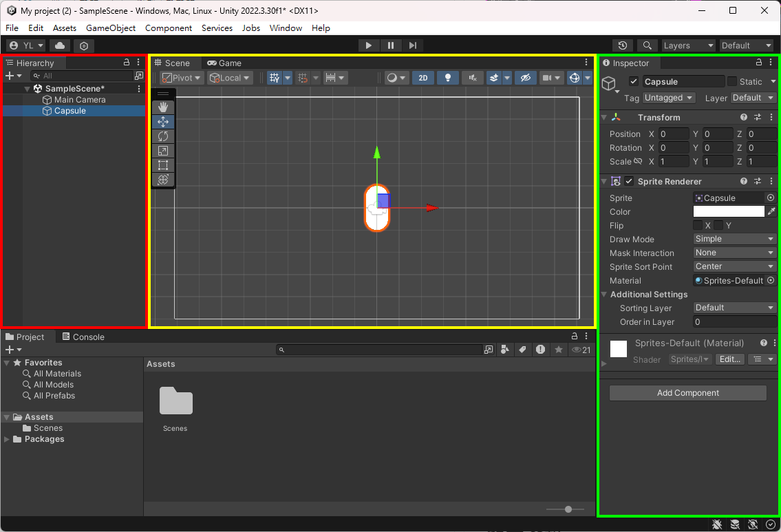The image size is (781, 532).
Task: Click the Sprite Renderer Color swatch
Action: (729, 212)
